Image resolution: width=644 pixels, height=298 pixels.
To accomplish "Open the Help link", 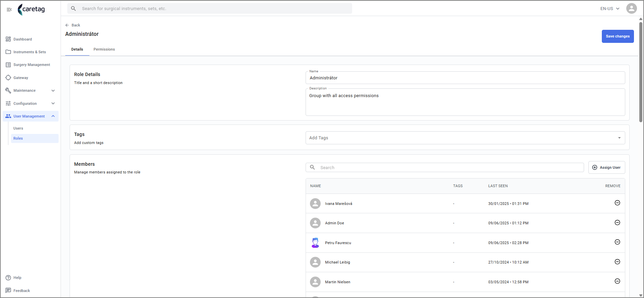I will pyautogui.click(x=17, y=278).
